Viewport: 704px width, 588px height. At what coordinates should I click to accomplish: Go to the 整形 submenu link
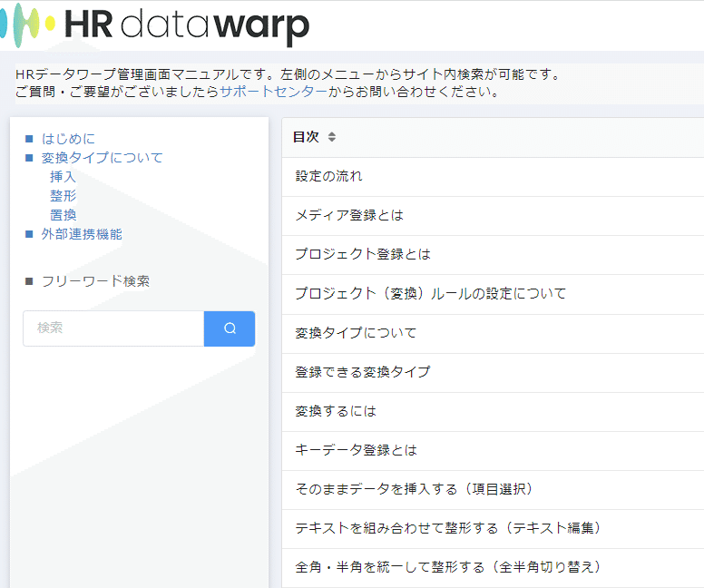(x=63, y=196)
